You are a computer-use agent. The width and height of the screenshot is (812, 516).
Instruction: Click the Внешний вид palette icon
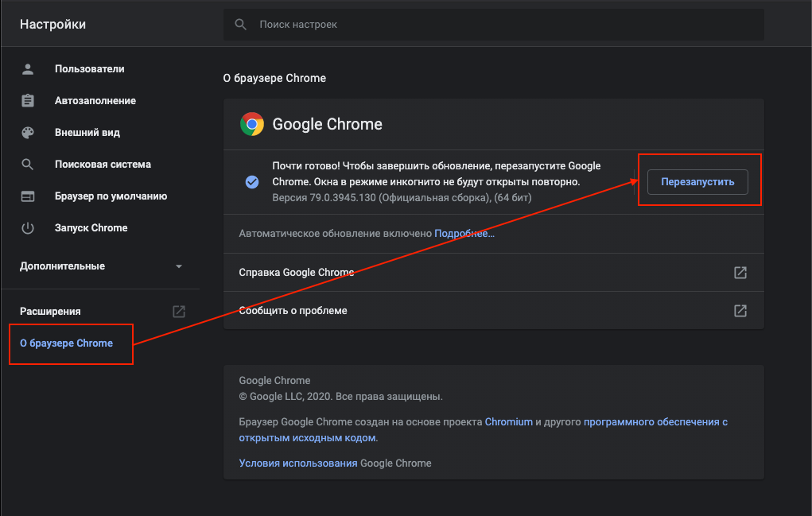point(28,133)
